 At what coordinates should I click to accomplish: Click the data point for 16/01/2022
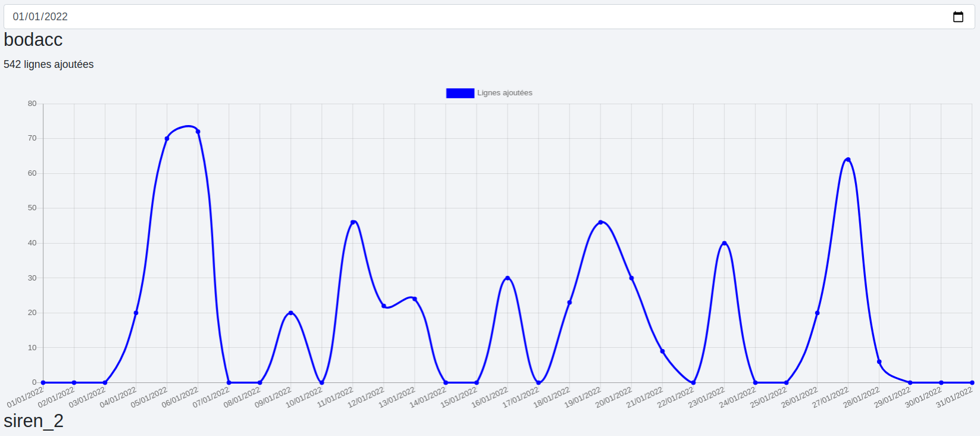click(508, 278)
